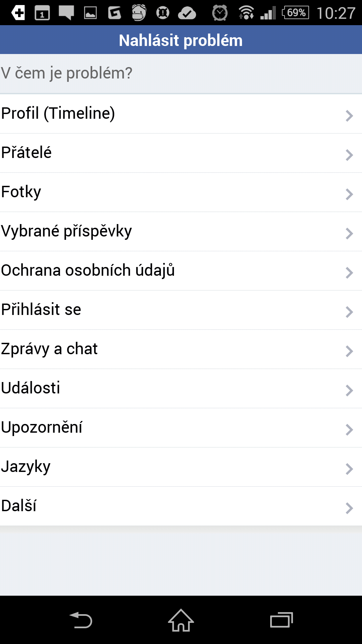This screenshot has height=644, width=362.
Task: Tap the calendar notification icon
Action: [42, 13]
